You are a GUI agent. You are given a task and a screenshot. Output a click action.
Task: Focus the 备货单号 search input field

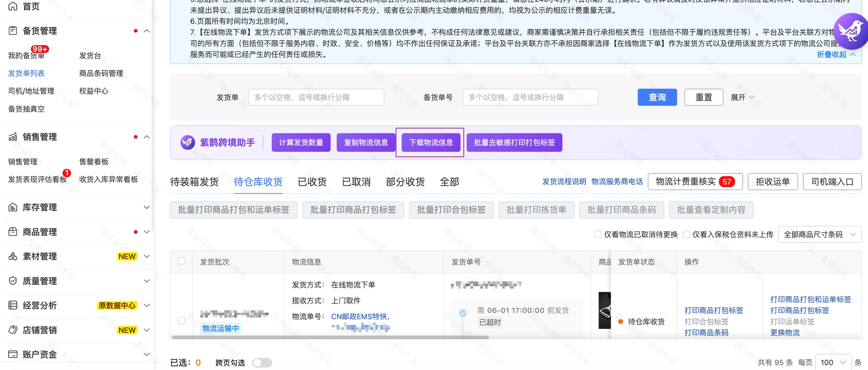530,97
